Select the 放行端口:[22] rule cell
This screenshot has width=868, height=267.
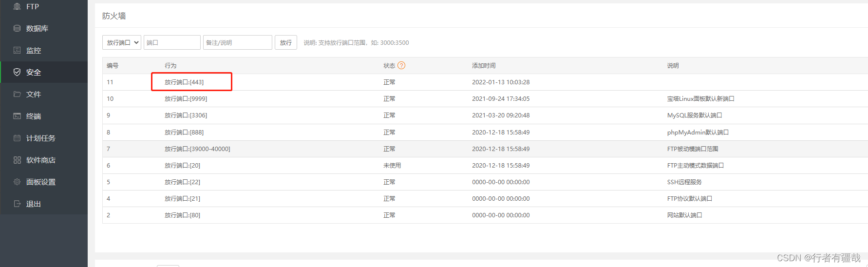click(182, 182)
